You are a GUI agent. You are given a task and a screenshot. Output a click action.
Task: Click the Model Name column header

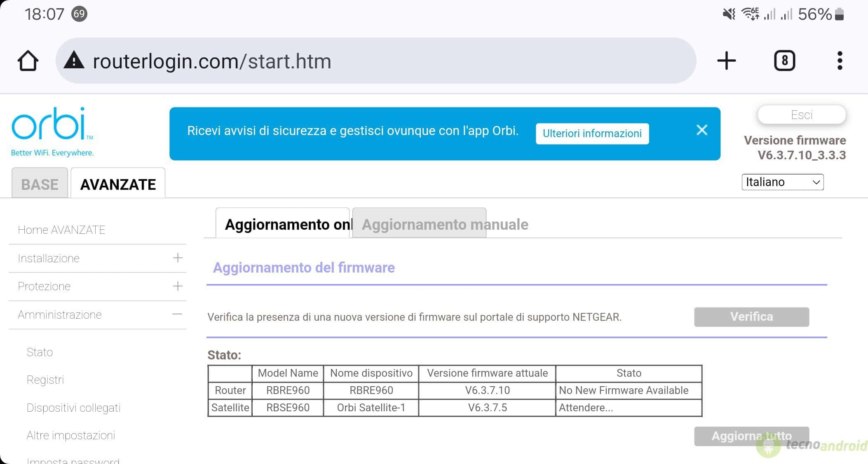click(x=288, y=373)
